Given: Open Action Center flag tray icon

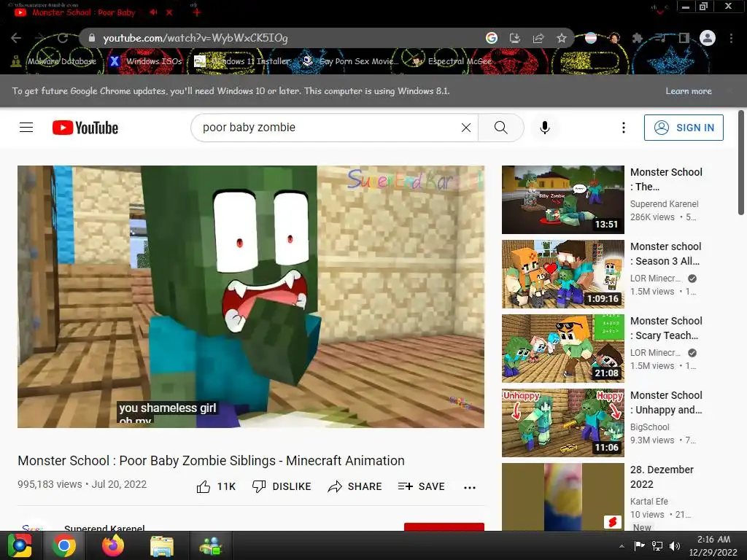Looking at the screenshot, I should (639, 546).
